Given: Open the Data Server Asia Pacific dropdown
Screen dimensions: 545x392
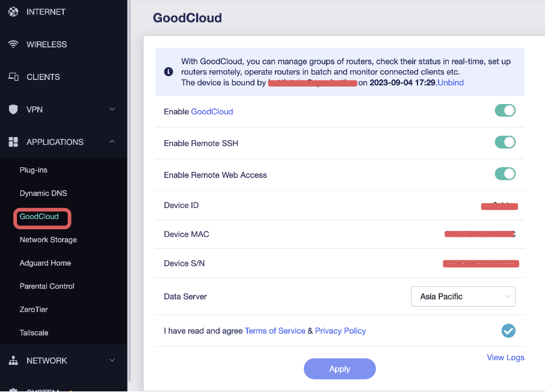Looking at the screenshot, I should [463, 296].
